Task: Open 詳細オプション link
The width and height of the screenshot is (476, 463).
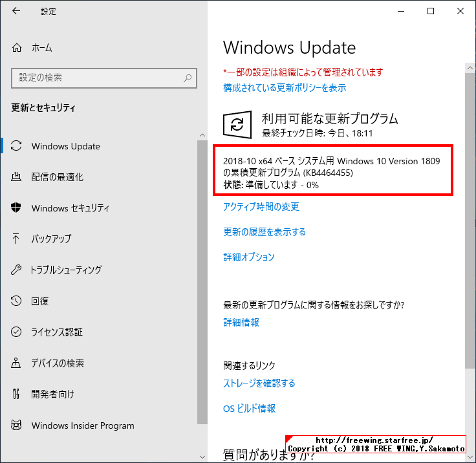Action: tap(248, 257)
